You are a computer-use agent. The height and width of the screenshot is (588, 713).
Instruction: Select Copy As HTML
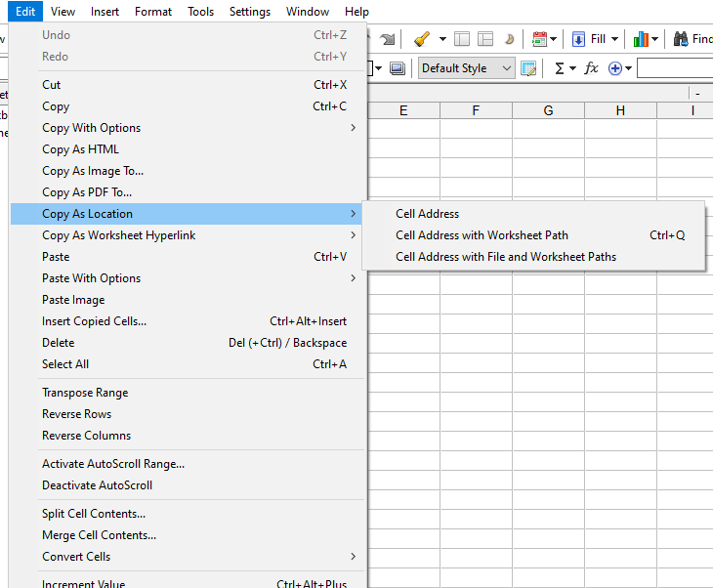(188, 149)
